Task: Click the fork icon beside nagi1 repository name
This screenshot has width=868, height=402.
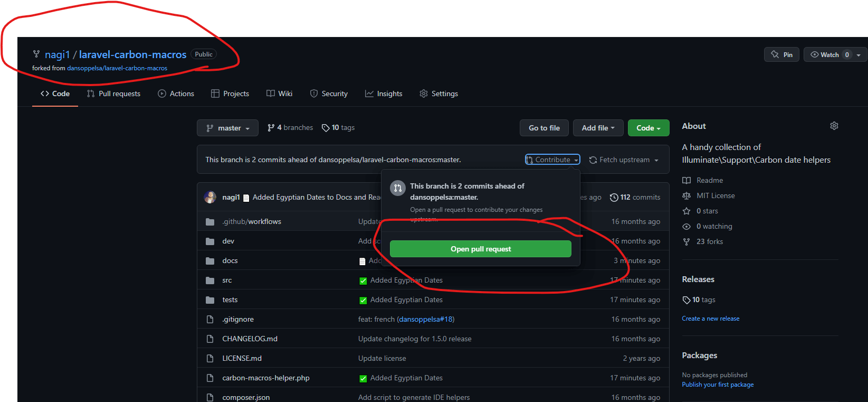Action: coord(36,54)
